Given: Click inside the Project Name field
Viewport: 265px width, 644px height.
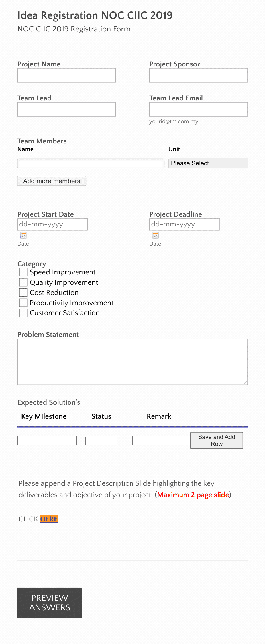Looking at the screenshot, I should (66, 75).
